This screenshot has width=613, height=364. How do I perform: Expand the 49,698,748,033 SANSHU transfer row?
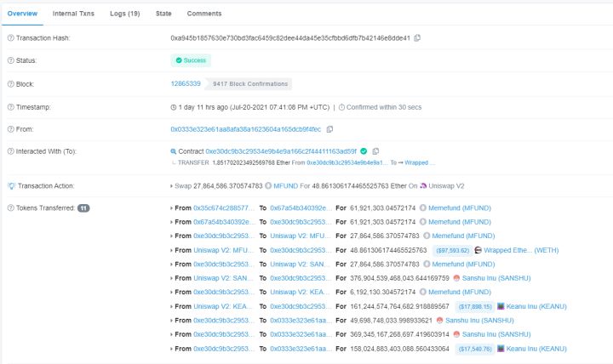pyautogui.click(x=171, y=321)
